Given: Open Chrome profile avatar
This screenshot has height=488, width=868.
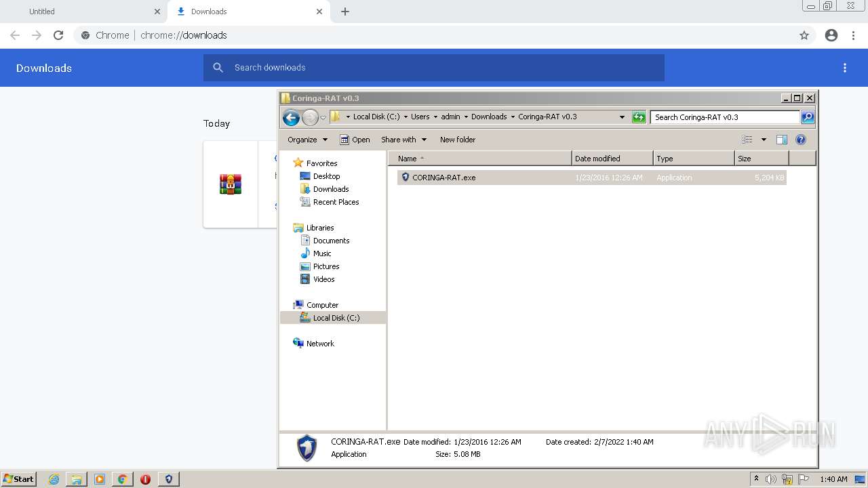Looking at the screenshot, I should click(x=831, y=35).
